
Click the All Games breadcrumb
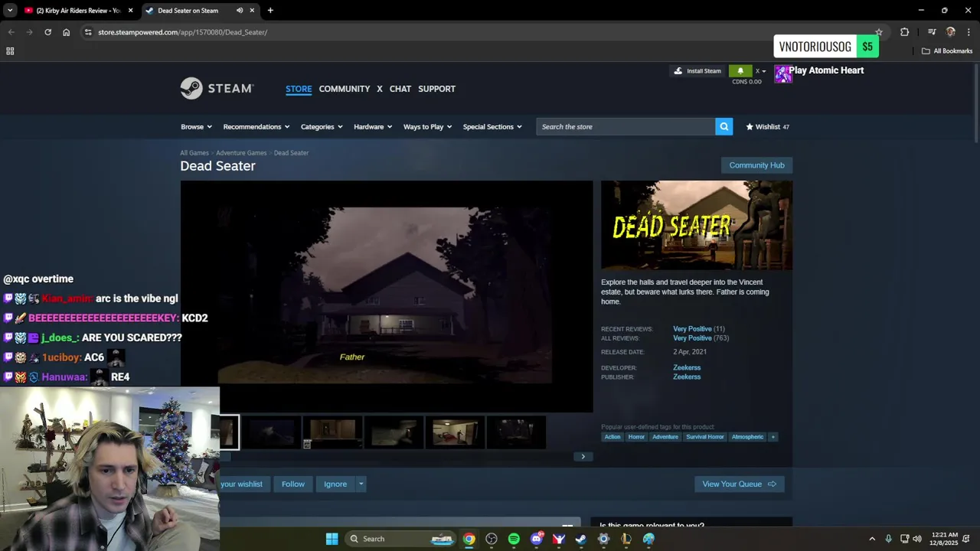(194, 153)
